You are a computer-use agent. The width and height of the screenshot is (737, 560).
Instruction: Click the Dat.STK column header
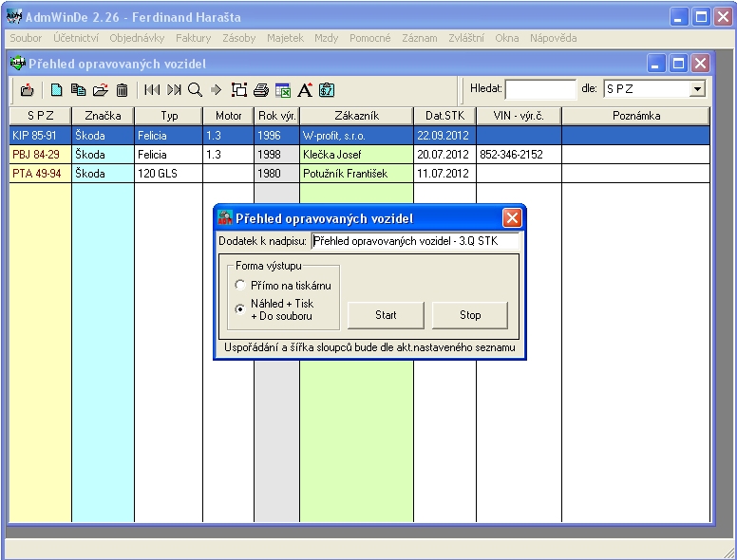coord(444,116)
